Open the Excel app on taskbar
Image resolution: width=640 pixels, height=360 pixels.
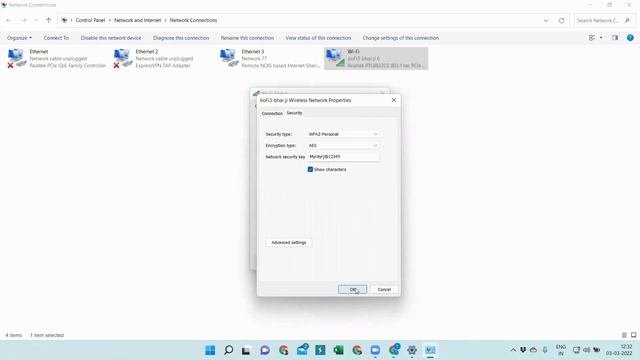coord(338,350)
